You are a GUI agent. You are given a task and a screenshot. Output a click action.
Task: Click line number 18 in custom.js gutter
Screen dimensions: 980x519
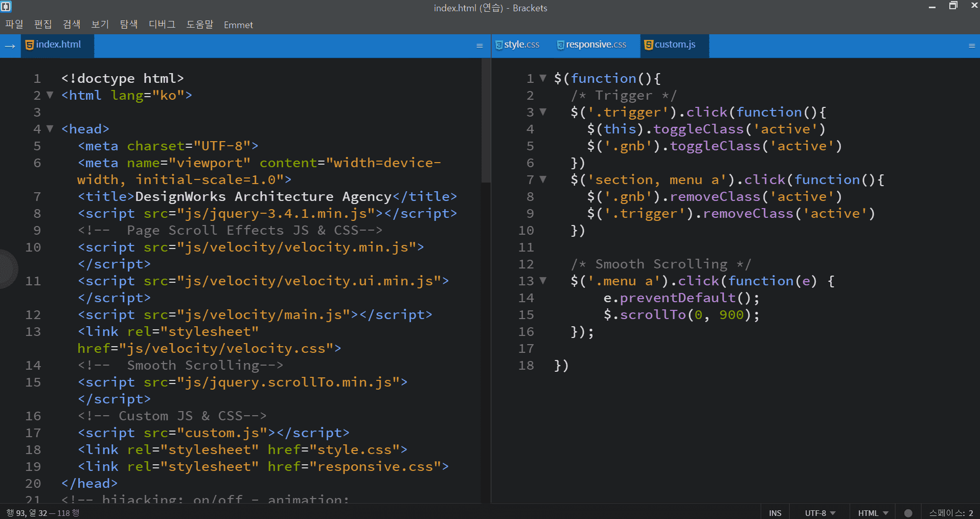coord(526,365)
